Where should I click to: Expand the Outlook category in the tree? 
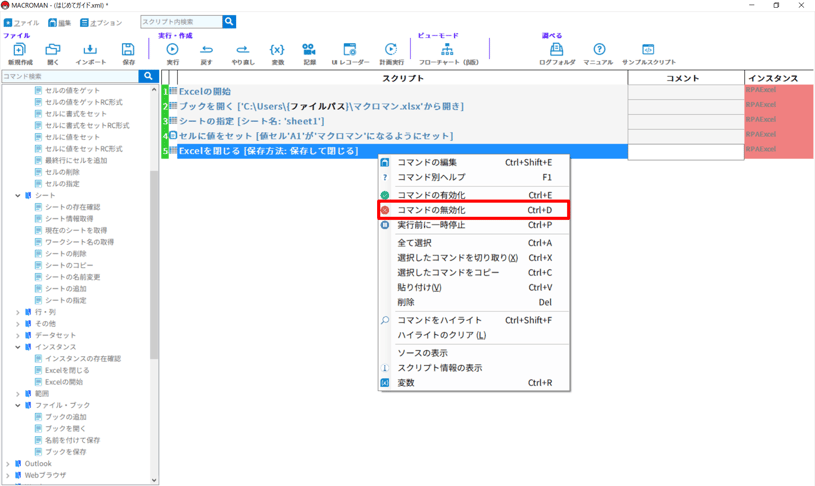[x=8, y=464]
